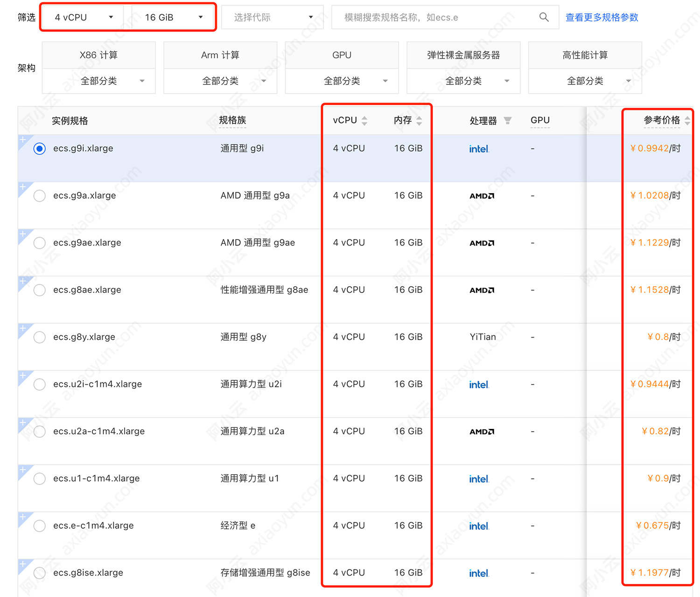
Task: Expand plus icon on ecs.g8ae.xlarge row
Action: (22, 281)
